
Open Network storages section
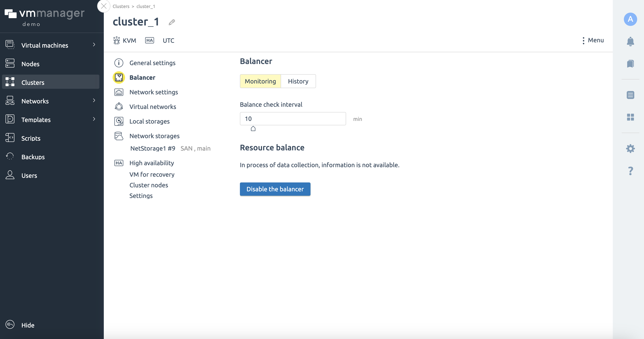tap(154, 136)
